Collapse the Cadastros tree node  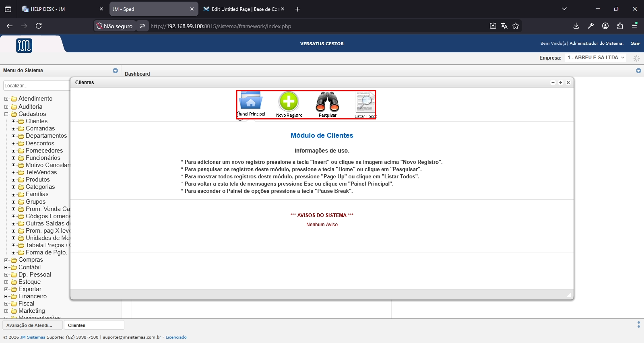[x=6, y=114]
